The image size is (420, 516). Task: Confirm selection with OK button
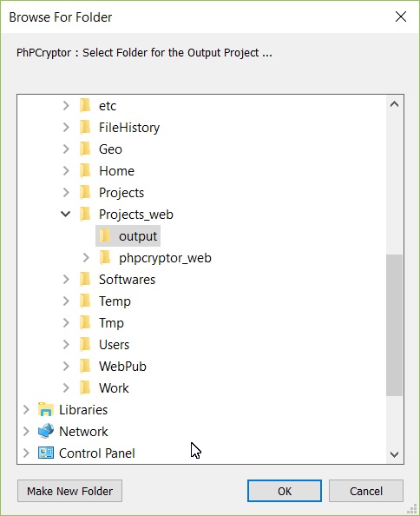point(285,491)
